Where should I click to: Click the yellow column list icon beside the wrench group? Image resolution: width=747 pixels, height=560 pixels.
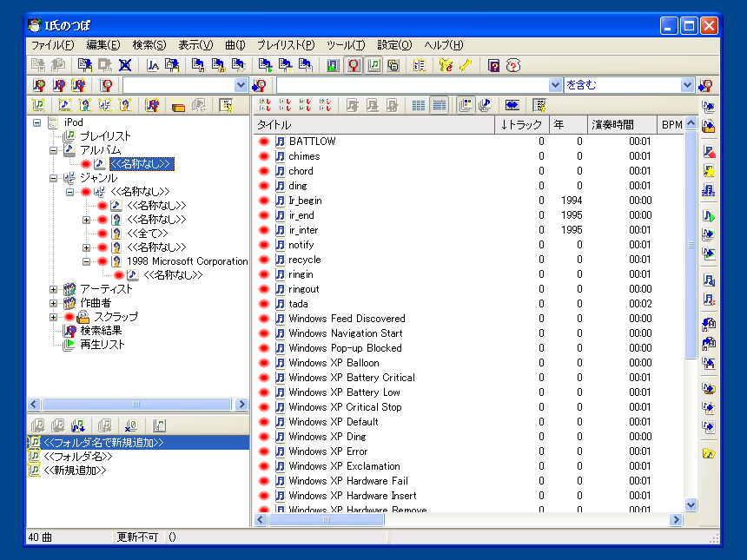point(420,65)
